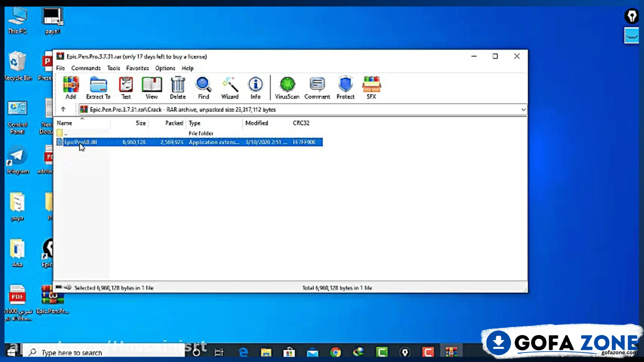This screenshot has width=644, height=362.
Task: Open This PC desktop icon
Action: [x=17, y=21]
